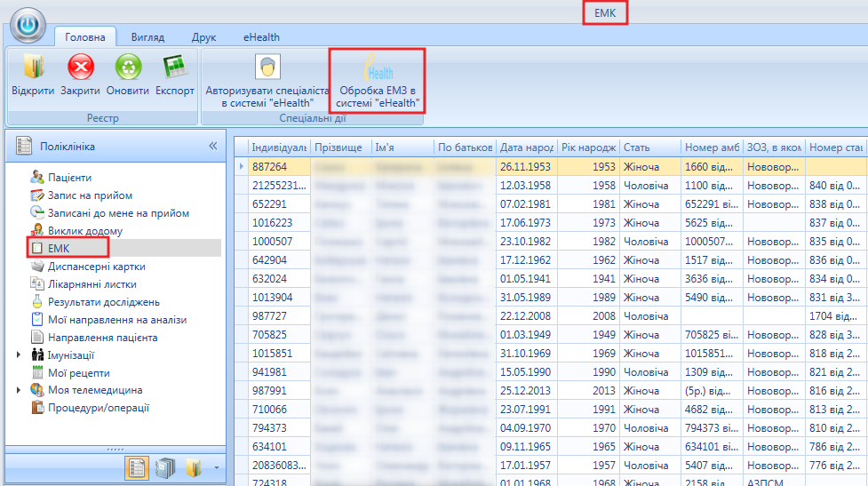Click birth date 01.05.1941 cell
The image size is (868, 486).
tap(525, 278)
